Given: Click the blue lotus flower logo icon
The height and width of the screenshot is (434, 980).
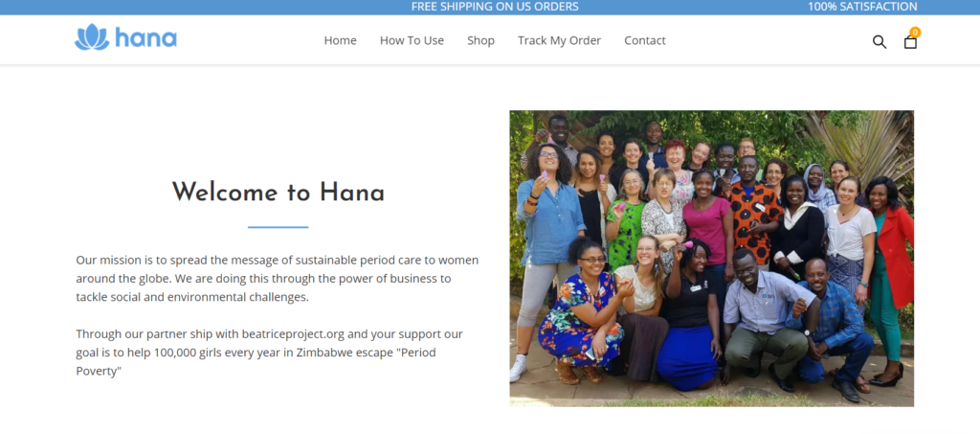Looking at the screenshot, I should [x=92, y=37].
